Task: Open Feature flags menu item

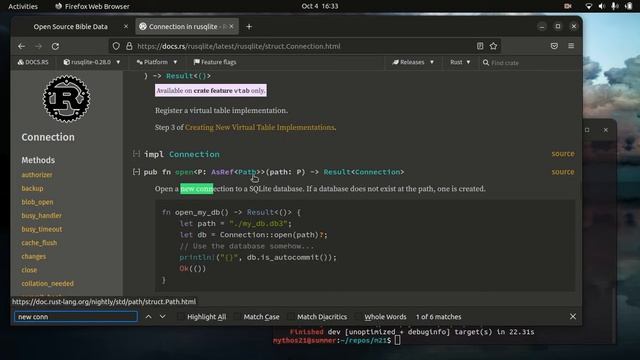Action: click(x=215, y=62)
